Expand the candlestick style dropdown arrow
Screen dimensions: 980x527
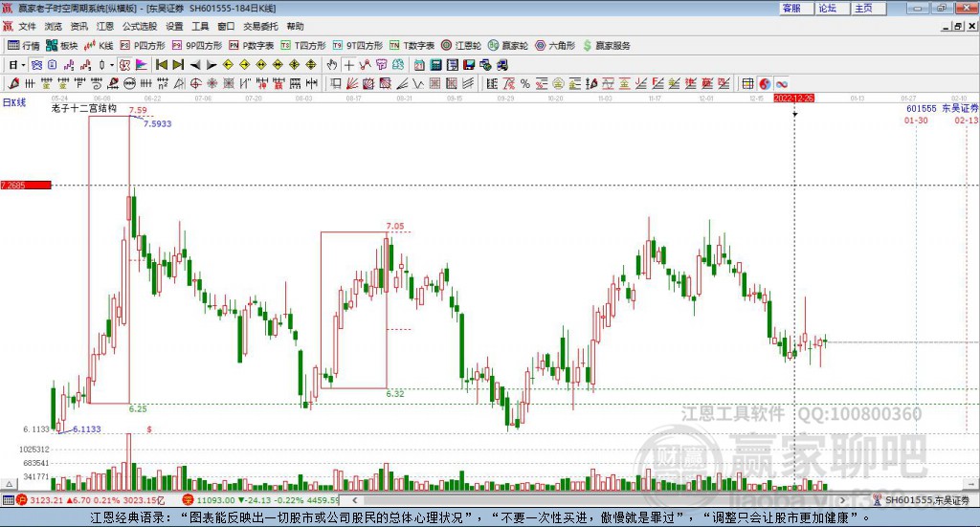coord(112,65)
